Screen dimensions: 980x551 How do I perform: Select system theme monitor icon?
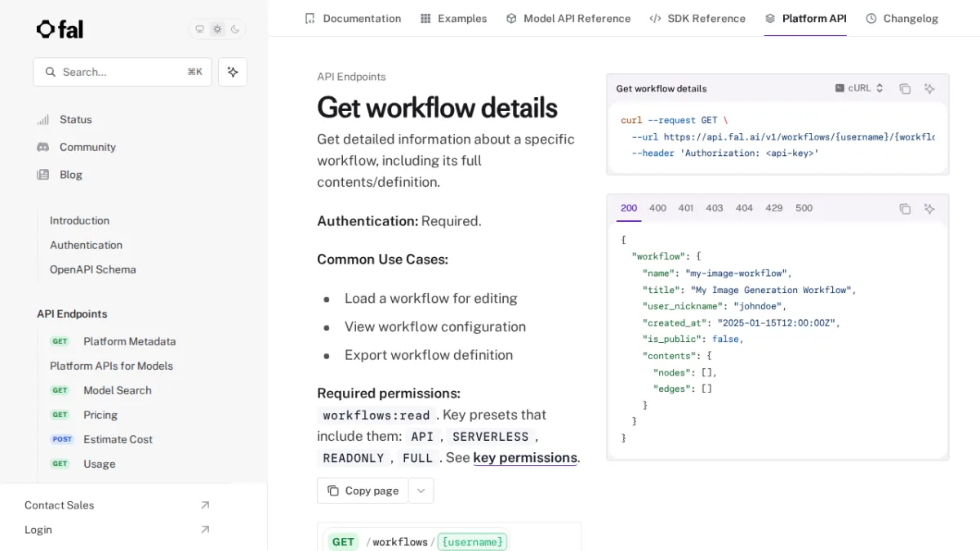(x=199, y=29)
